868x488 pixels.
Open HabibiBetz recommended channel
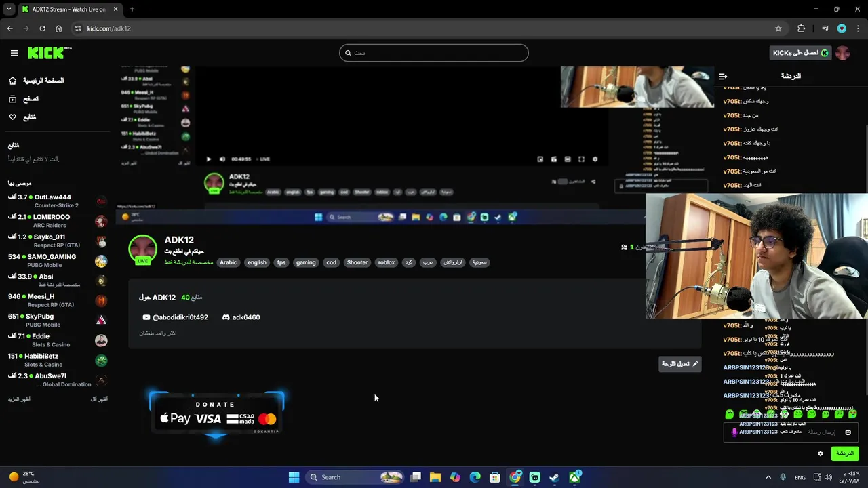pyautogui.click(x=58, y=360)
